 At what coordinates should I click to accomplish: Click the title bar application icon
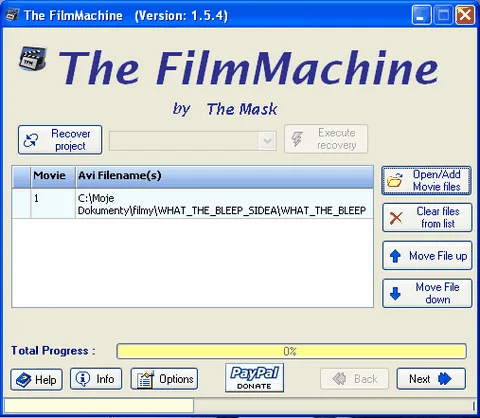pos(13,15)
